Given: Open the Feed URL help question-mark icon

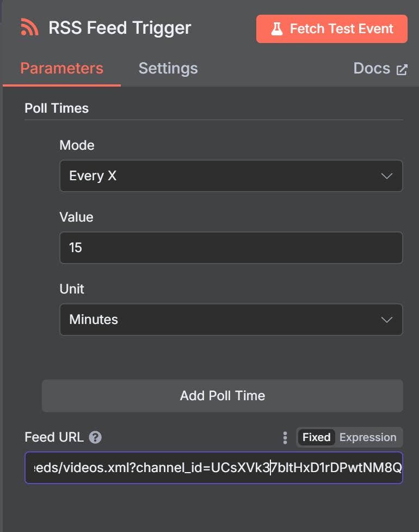Looking at the screenshot, I should click(x=95, y=437).
